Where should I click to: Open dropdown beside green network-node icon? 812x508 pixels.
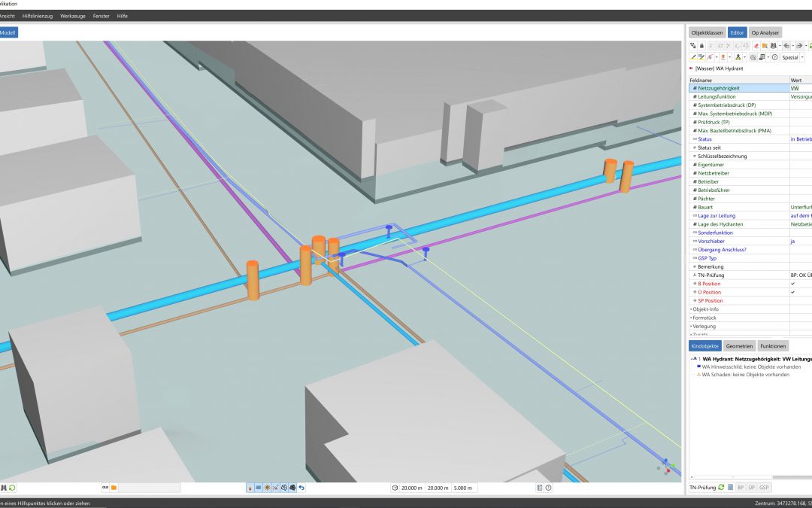pyautogui.click(x=744, y=57)
